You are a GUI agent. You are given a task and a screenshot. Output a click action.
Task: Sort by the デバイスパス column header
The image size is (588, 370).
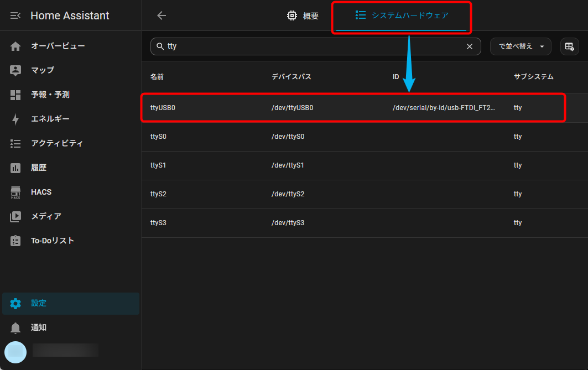[292, 77]
